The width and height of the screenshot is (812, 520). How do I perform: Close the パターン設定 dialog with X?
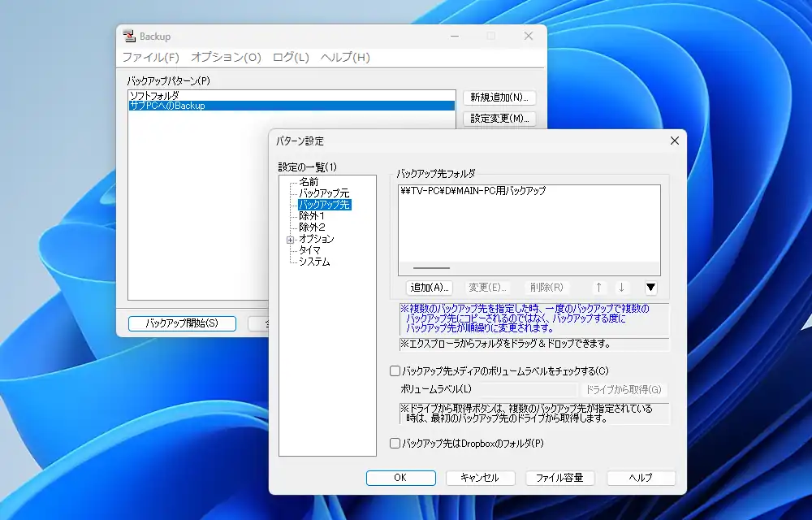click(674, 141)
